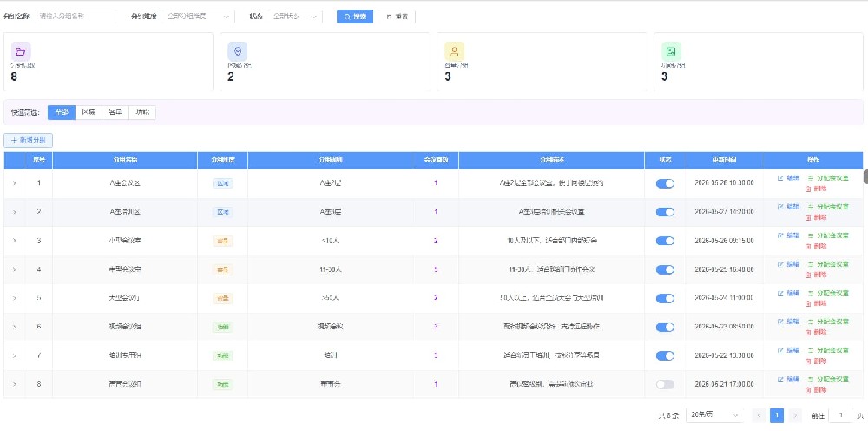Expand row 6 details chevron
The image size is (868, 431).
point(15,327)
